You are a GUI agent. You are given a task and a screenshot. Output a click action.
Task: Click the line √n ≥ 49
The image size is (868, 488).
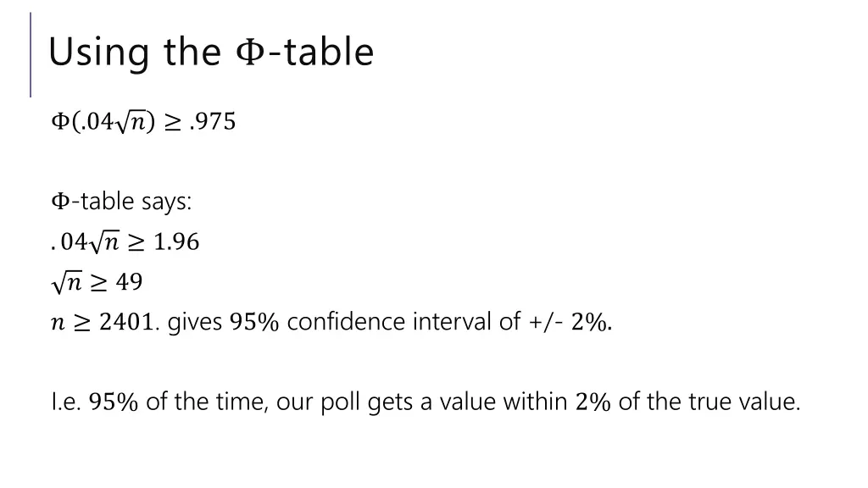coord(97,281)
